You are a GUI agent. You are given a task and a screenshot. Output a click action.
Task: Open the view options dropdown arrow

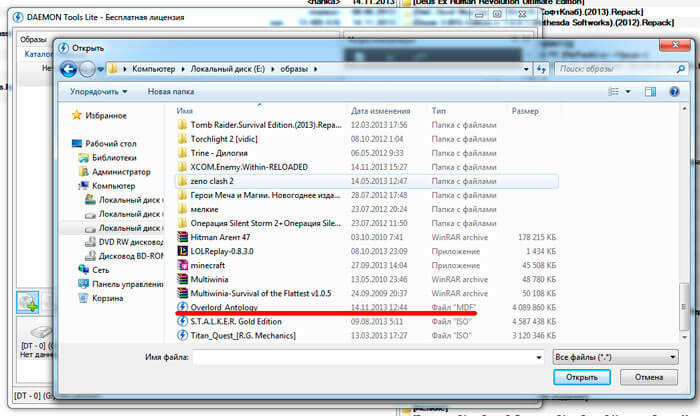pyautogui.click(x=628, y=92)
